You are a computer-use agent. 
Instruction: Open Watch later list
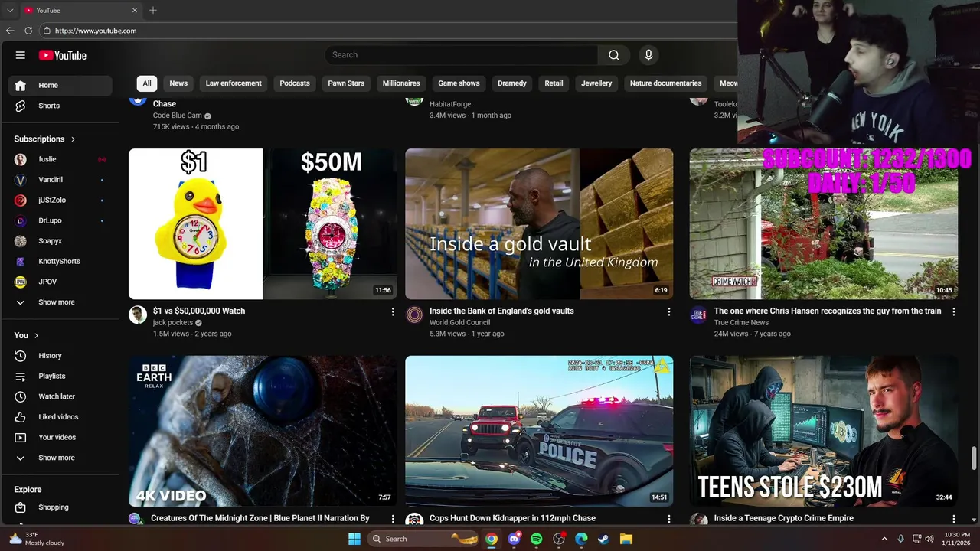(60, 396)
